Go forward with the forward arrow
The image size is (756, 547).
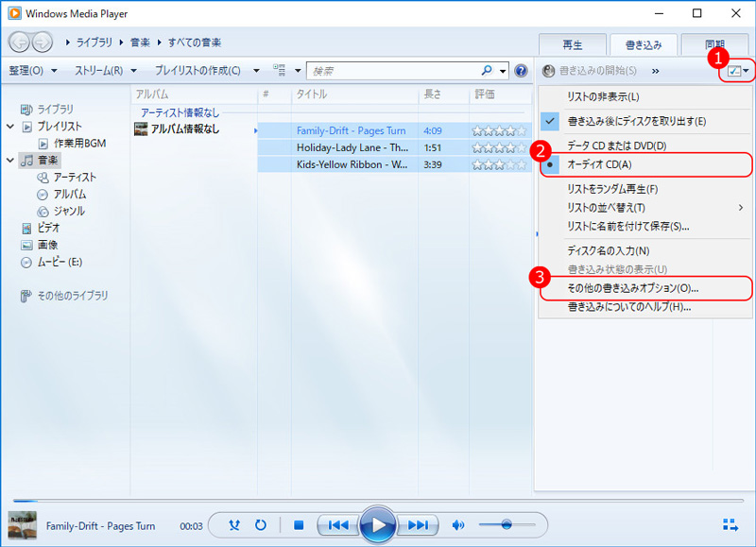[x=43, y=43]
